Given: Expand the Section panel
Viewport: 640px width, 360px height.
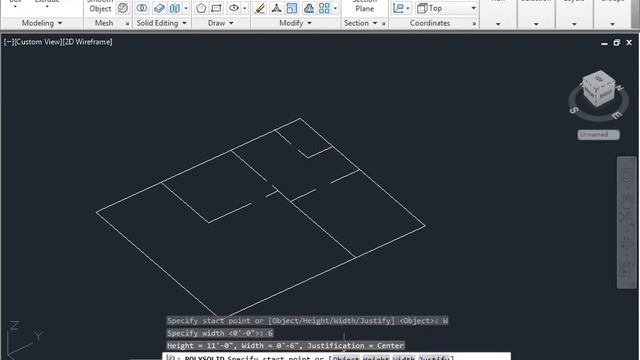Looking at the screenshot, I should coord(360,23).
